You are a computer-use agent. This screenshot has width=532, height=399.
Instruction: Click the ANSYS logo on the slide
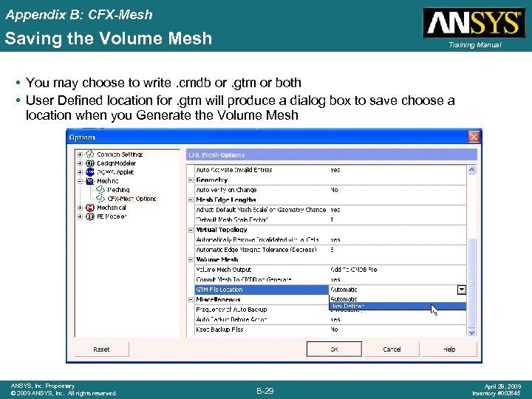click(474, 23)
